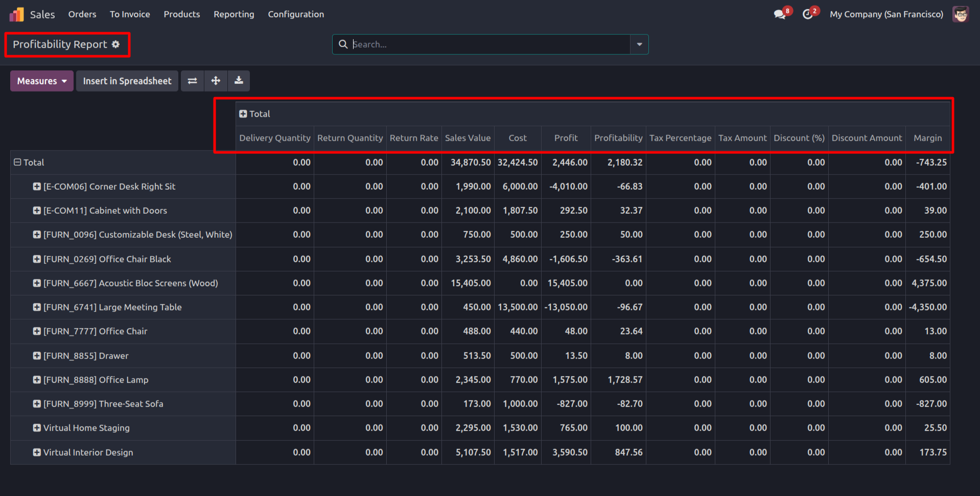The image size is (980, 496).
Task: Click the Search input field
Action: (x=485, y=44)
